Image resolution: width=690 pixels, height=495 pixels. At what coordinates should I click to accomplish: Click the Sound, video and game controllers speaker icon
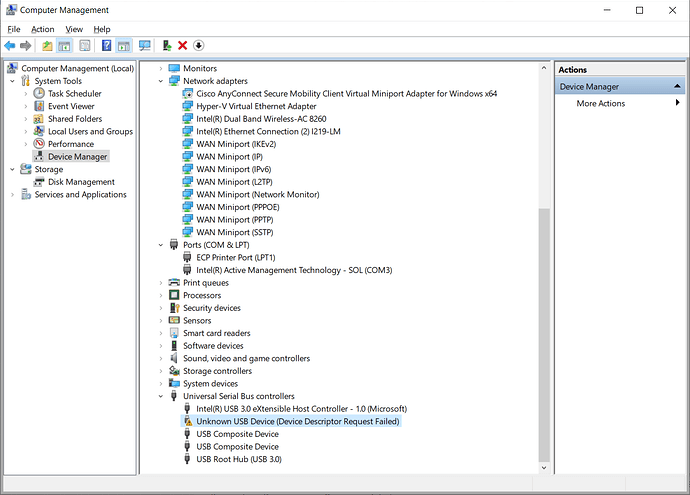coord(174,358)
